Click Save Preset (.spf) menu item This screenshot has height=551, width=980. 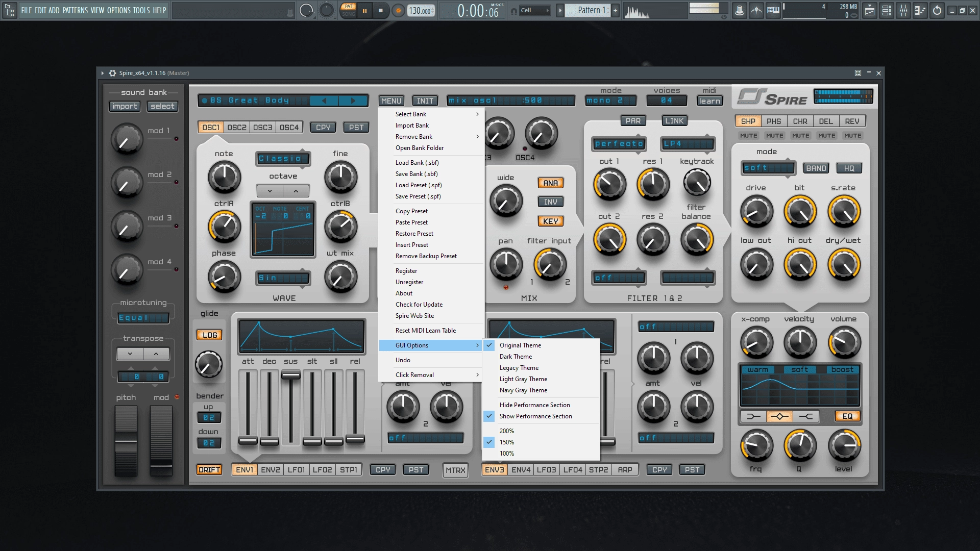click(x=431, y=196)
